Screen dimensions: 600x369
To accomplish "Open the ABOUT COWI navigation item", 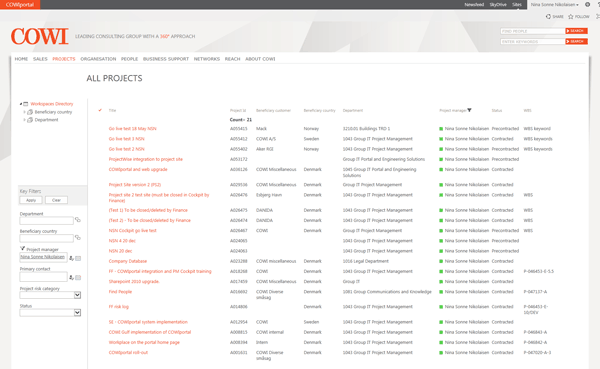I will (260, 59).
